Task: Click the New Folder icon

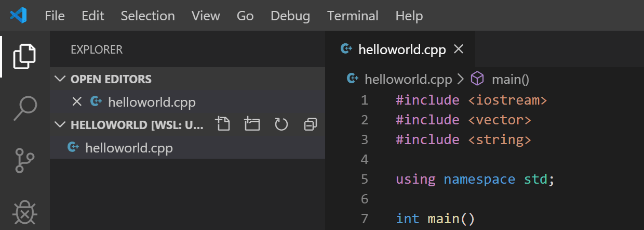Action: click(252, 124)
